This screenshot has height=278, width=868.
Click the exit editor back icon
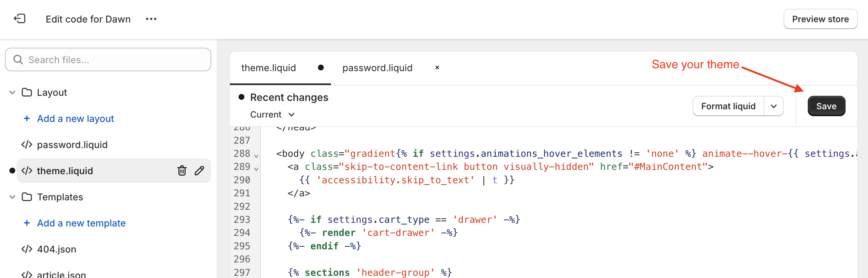click(20, 19)
